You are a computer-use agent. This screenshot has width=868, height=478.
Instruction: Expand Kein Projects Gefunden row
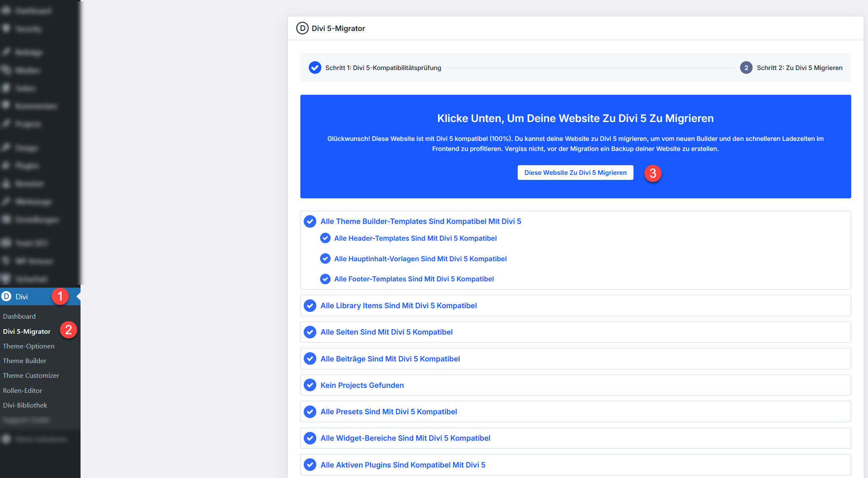pyautogui.click(x=576, y=385)
